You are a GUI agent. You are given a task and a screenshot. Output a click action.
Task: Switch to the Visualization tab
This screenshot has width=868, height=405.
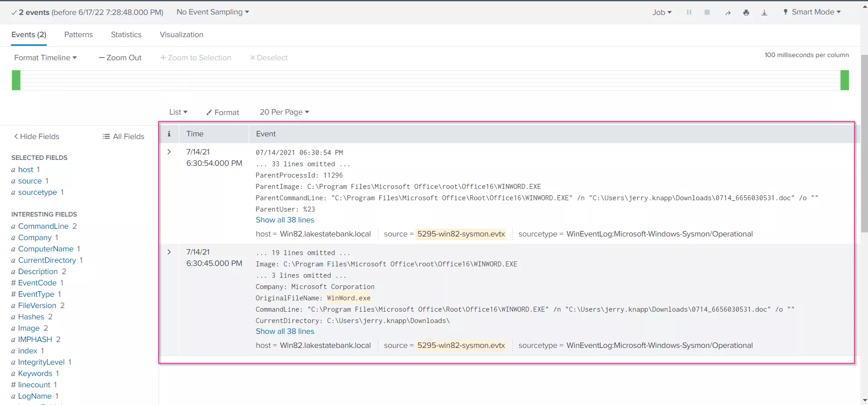click(181, 34)
